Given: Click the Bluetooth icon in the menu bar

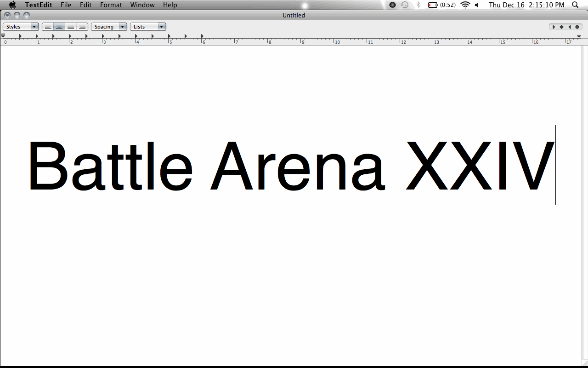Looking at the screenshot, I should click(418, 5).
